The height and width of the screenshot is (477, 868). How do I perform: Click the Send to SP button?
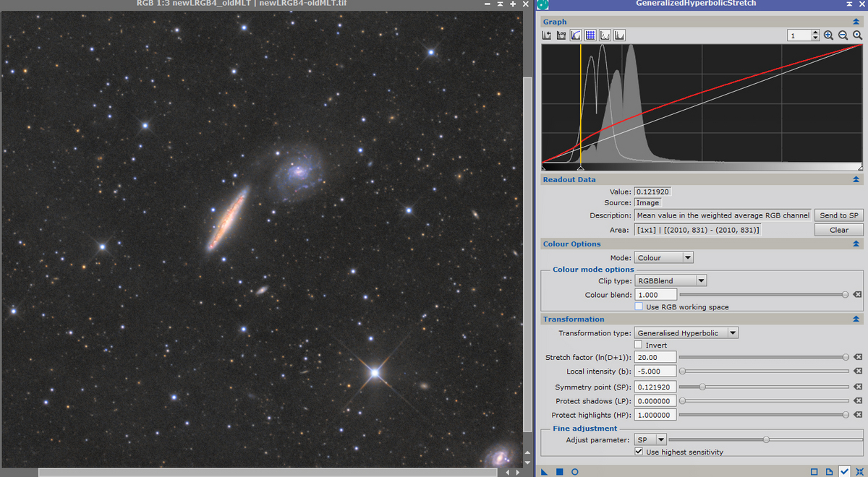pos(839,215)
